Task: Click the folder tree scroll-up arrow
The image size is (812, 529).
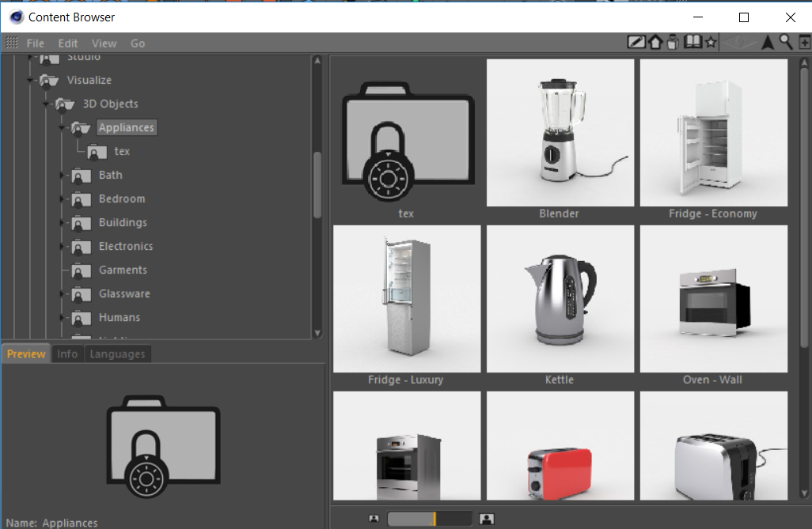Action: 317,61
